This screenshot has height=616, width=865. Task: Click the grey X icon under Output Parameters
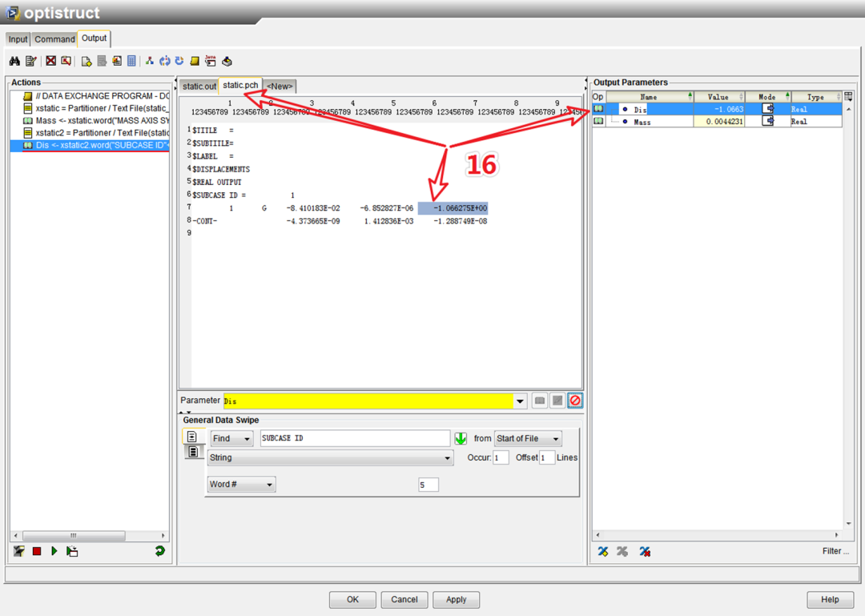pyautogui.click(x=622, y=551)
